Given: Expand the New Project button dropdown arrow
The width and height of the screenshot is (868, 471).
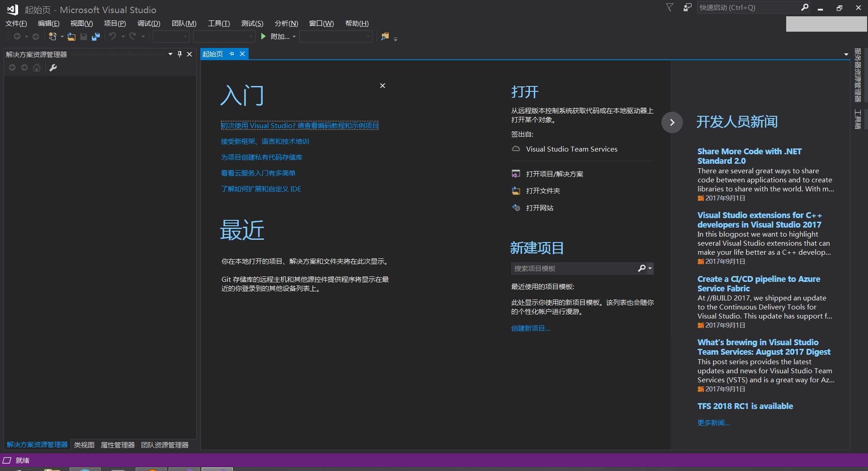Looking at the screenshot, I should [x=62, y=37].
